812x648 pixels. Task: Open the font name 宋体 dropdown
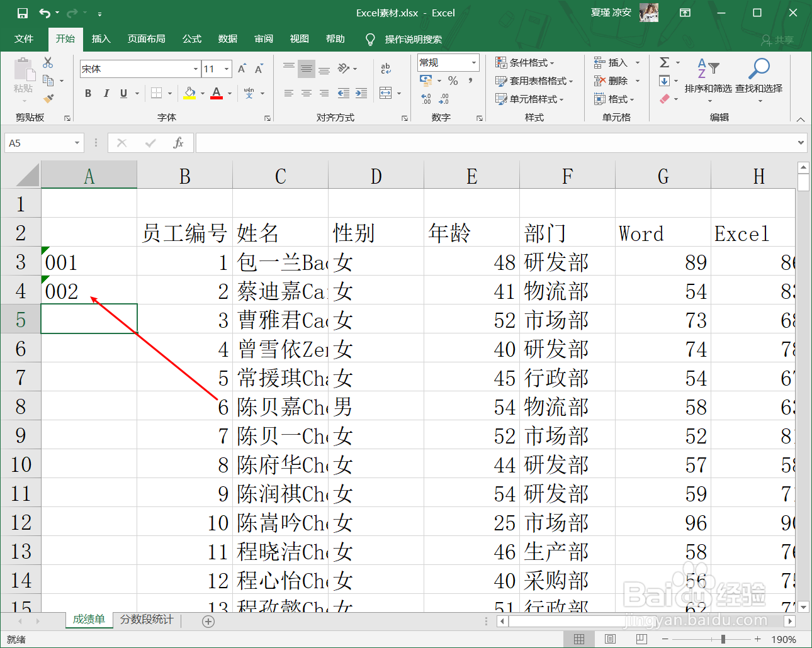(196, 68)
